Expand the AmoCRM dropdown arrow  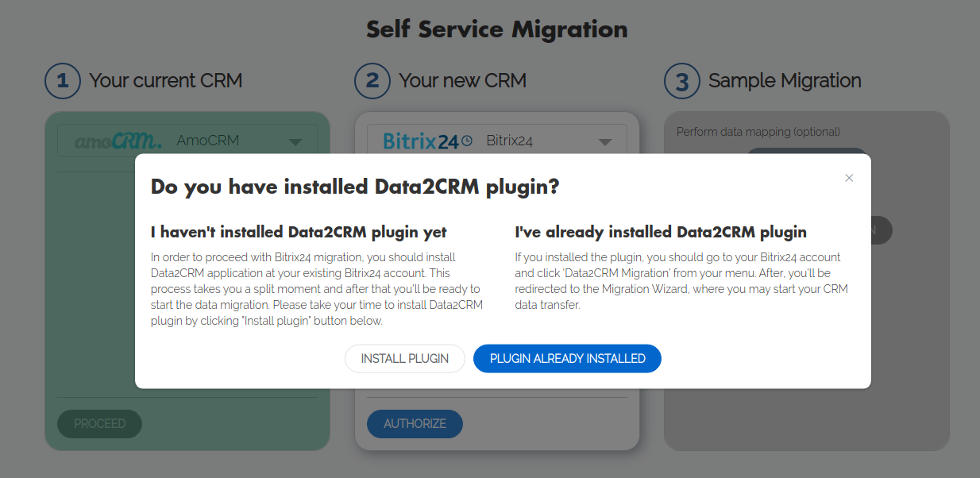click(295, 142)
